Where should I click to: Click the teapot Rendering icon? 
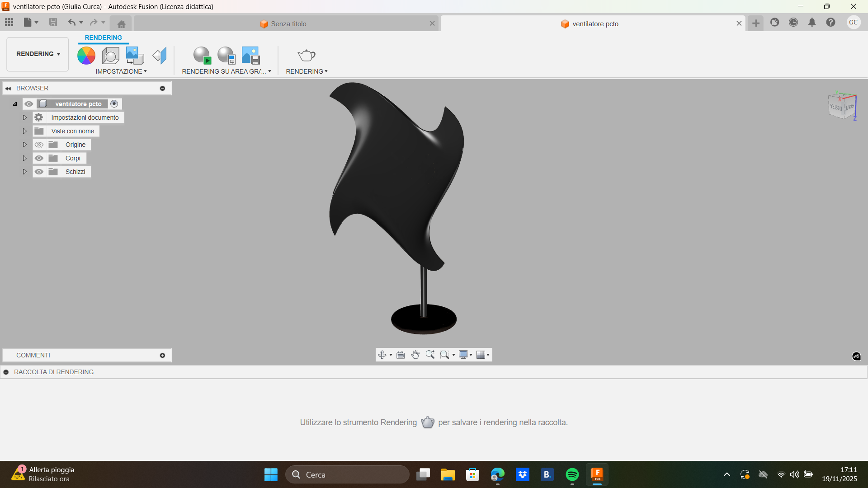(307, 55)
